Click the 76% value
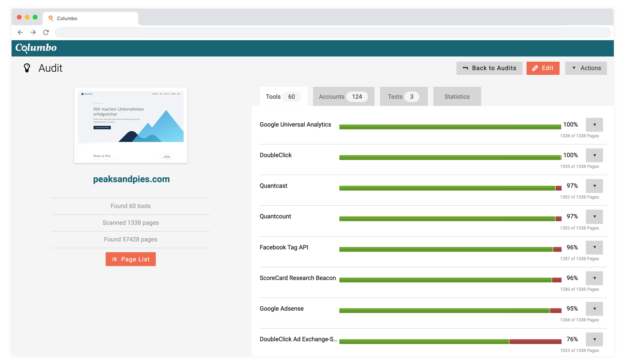Viewport: 625px width, 364px height. tap(572, 339)
